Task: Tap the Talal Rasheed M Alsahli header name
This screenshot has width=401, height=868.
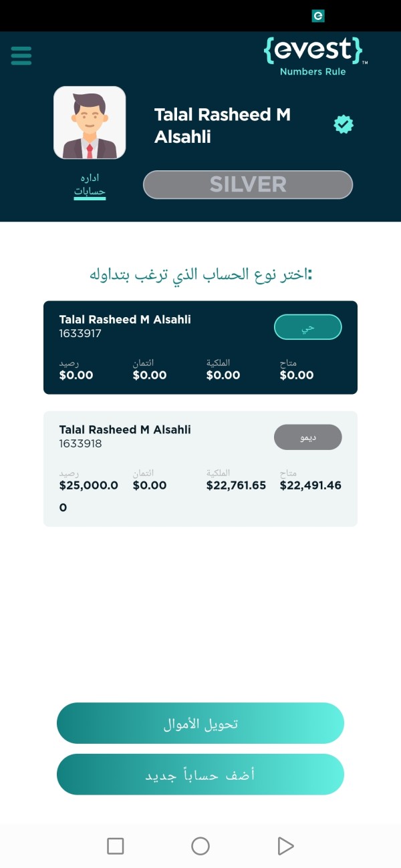Action: [223, 126]
